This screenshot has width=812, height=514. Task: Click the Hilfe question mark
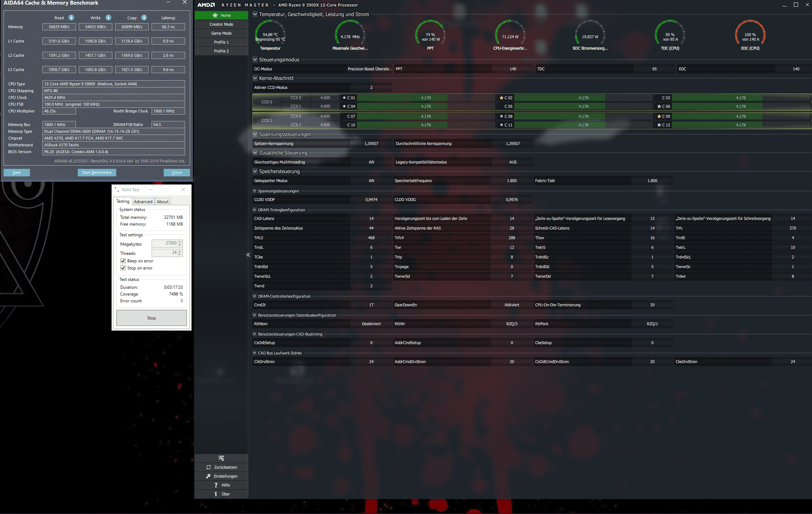pyautogui.click(x=216, y=485)
